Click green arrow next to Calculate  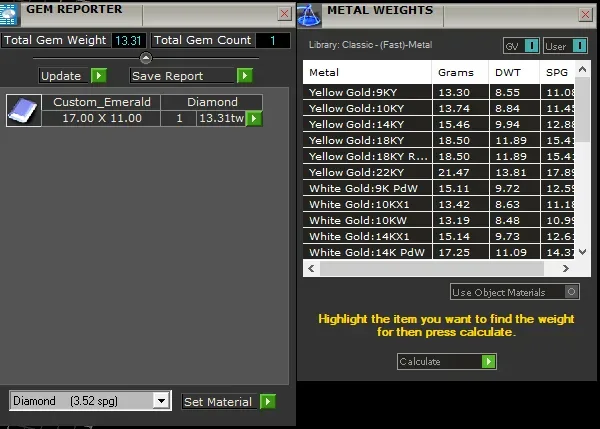point(489,361)
